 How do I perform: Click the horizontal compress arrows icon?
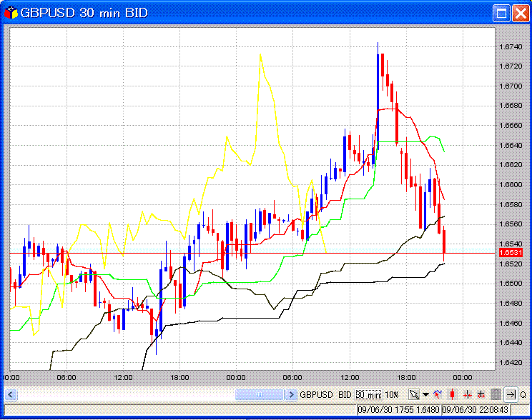[x=467, y=394]
